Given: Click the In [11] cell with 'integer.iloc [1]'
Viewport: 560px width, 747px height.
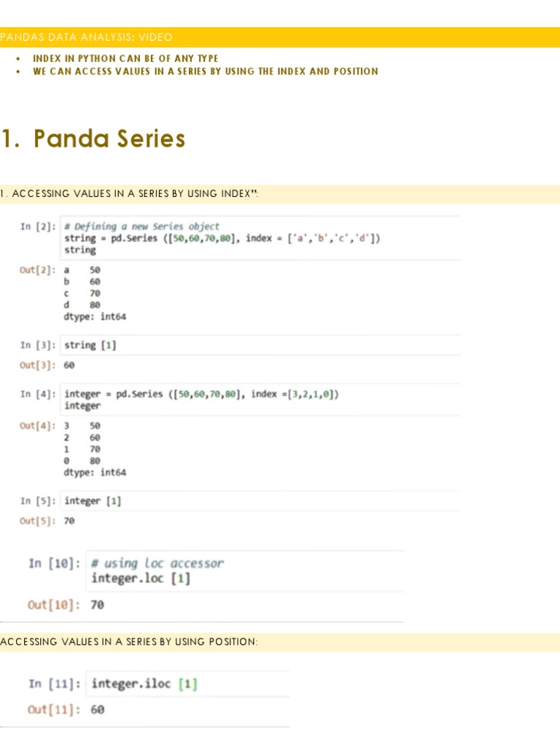Looking at the screenshot, I should click(x=144, y=684).
